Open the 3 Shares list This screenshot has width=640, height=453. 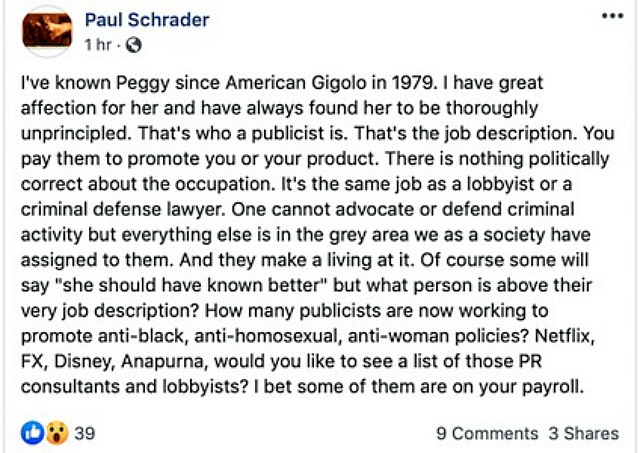pyautogui.click(x=584, y=433)
